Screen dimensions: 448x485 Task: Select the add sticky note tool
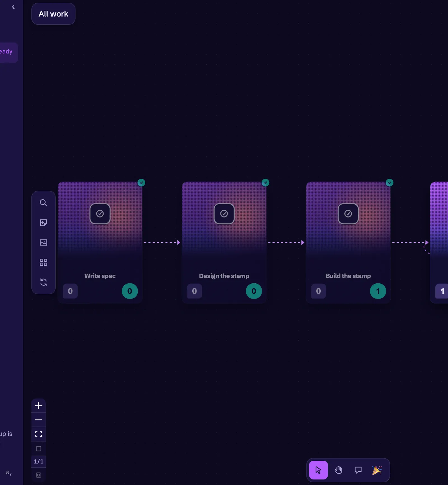tap(43, 223)
